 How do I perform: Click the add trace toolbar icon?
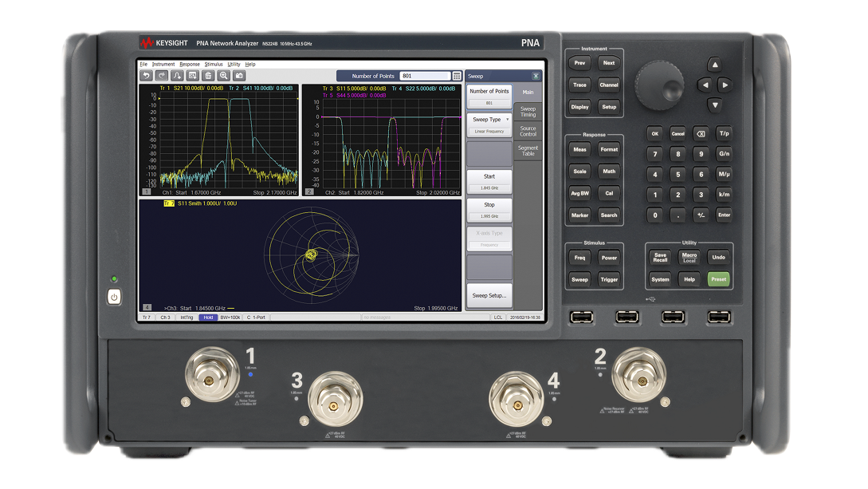pos(177,76)
